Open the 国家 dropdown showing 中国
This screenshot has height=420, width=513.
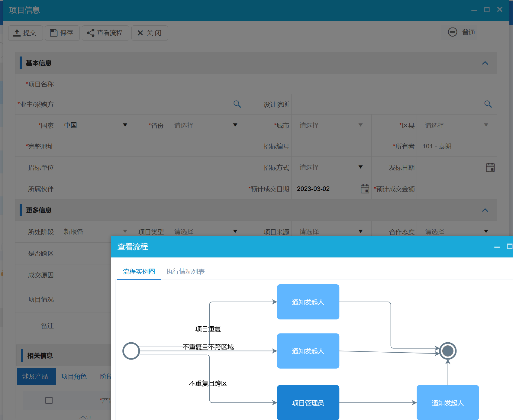click(x=95, y=125)
